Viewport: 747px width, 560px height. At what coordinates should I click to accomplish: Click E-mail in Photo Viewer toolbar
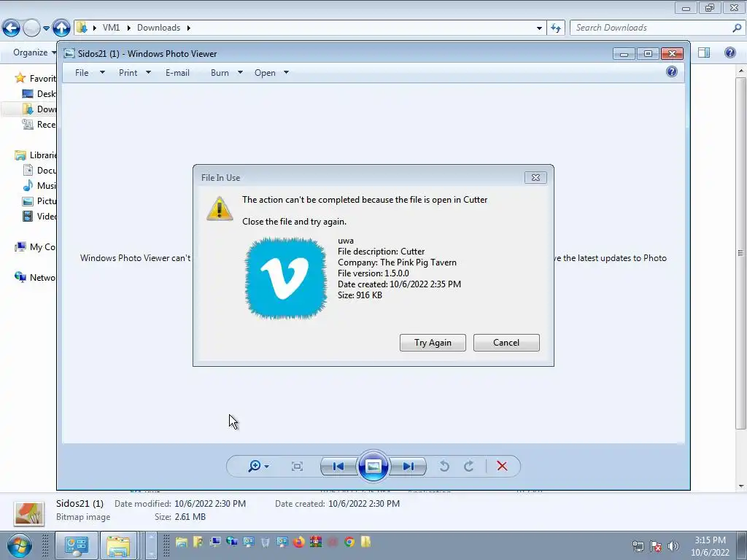click(177, 73)
